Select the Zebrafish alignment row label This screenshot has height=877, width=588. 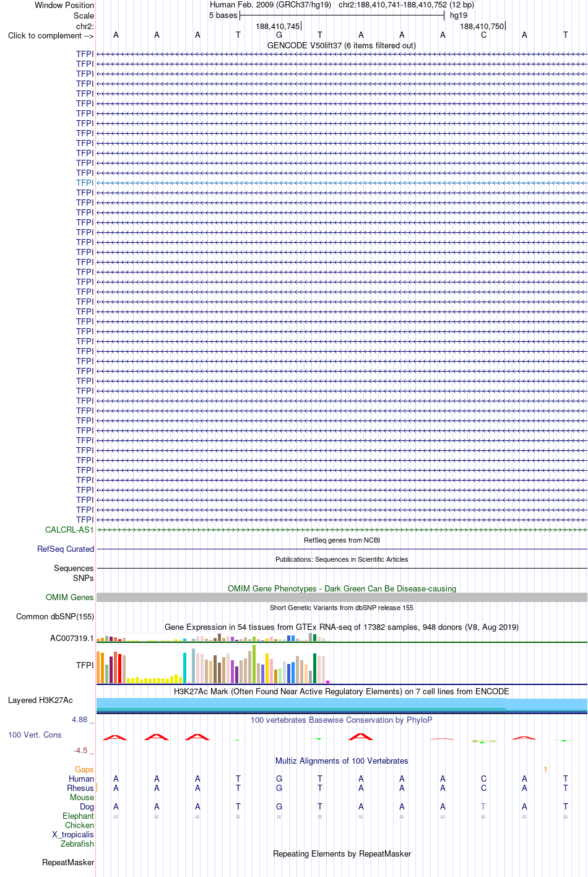77,844
